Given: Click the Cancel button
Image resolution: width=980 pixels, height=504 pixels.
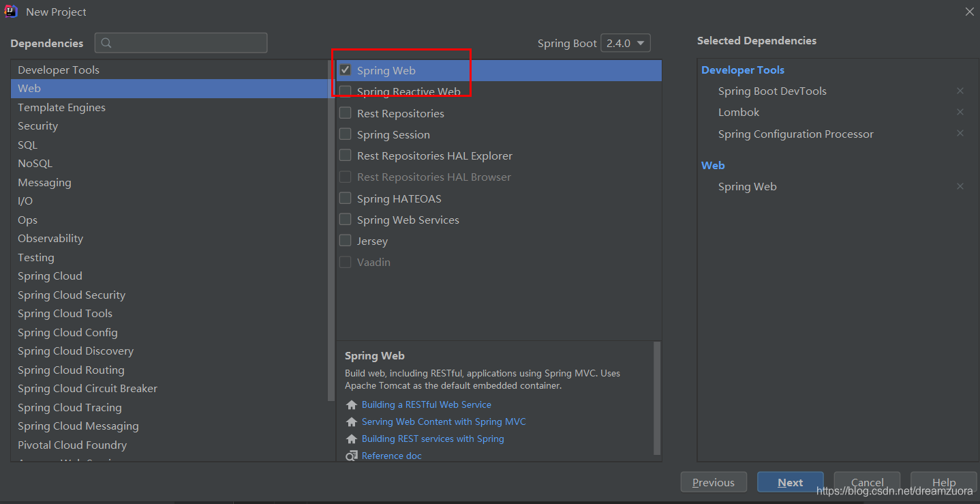Looking at the screenshot, I should [868, 482].
